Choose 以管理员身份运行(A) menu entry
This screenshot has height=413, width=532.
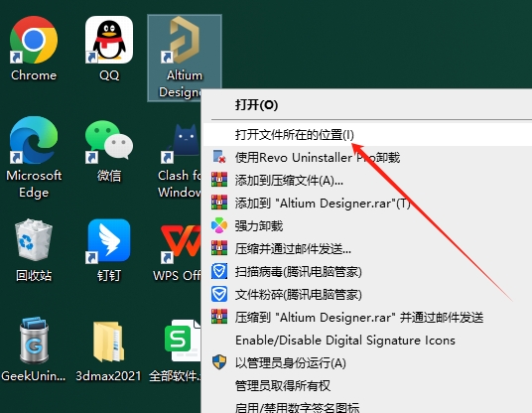(366, 362)
